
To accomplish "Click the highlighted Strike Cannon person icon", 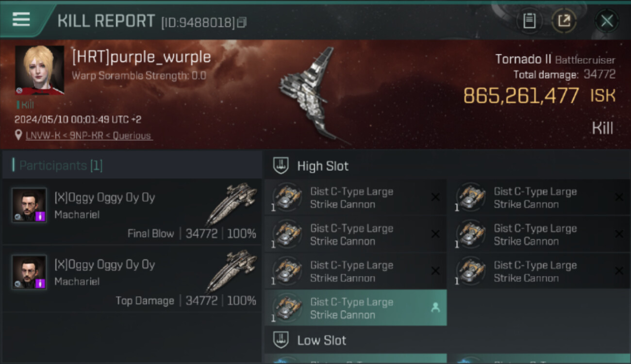I will pyautogui.click(x=435, y=308).
